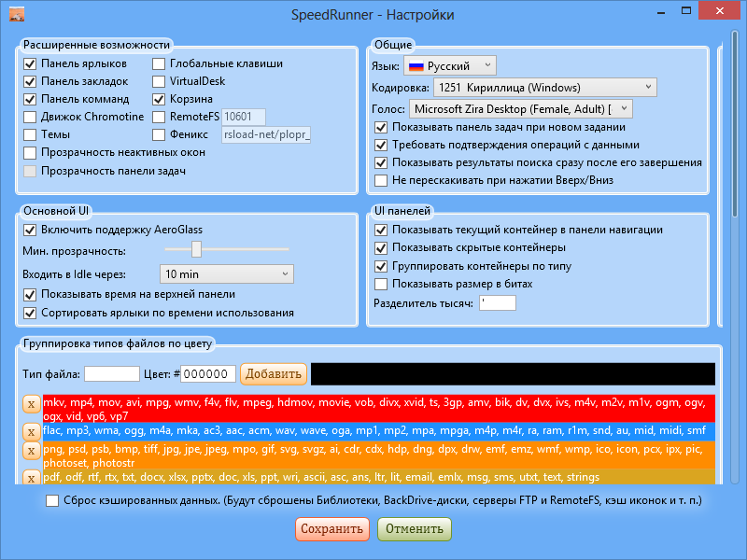Click the Мин. прозрачность slider thumb
The height and width of the screenshot is (560, 747).
(x=196, y=248)
